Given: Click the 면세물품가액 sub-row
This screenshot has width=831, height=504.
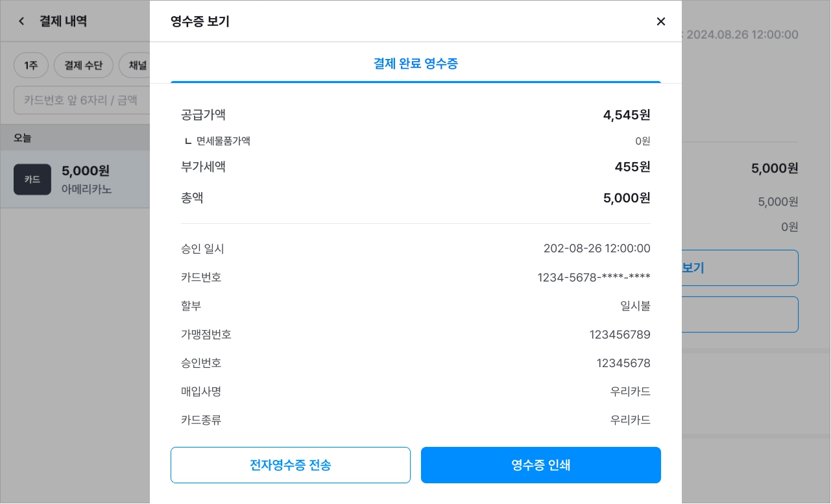Looking at the screenshot, I should click(416, 141).
